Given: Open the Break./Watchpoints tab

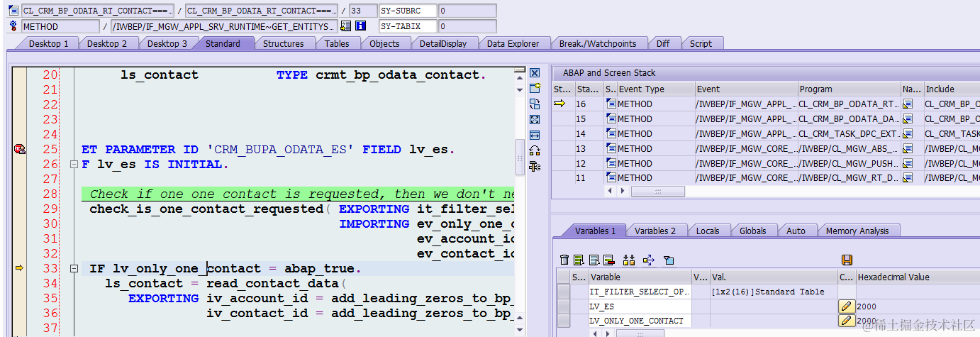Looking at the screenshot, I should pyautogui.click(x=598, y=43).
